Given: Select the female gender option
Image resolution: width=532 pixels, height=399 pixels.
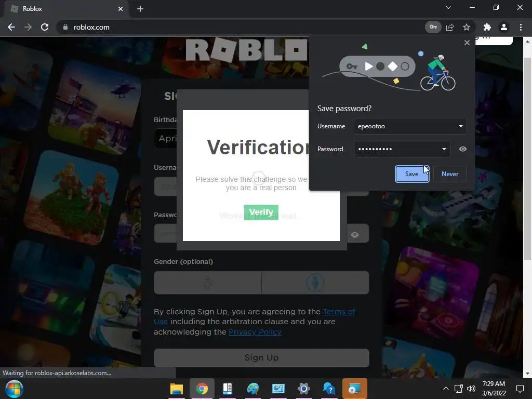Looking at the screenshot, I should click(x=208, y=282).
